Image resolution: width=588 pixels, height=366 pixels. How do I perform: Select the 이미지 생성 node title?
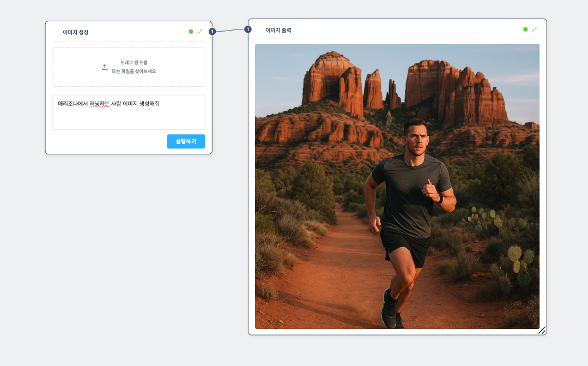click(76, 32)
